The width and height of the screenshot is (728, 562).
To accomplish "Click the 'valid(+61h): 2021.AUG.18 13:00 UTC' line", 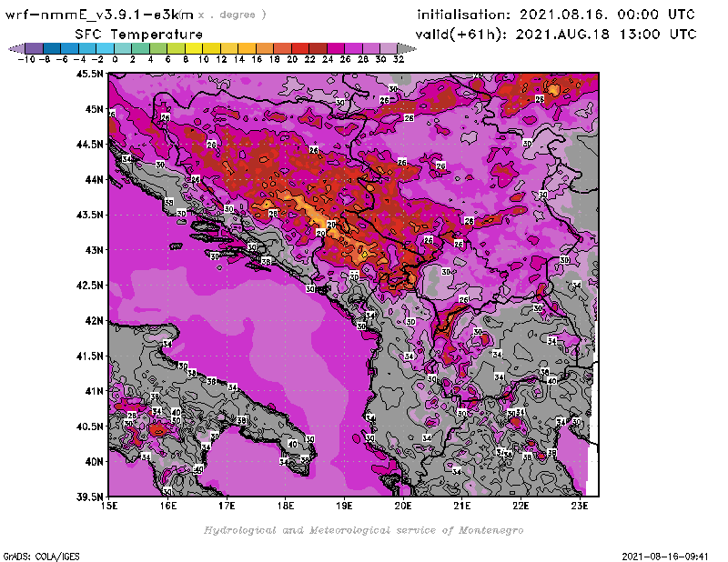I will pos(556,35).
